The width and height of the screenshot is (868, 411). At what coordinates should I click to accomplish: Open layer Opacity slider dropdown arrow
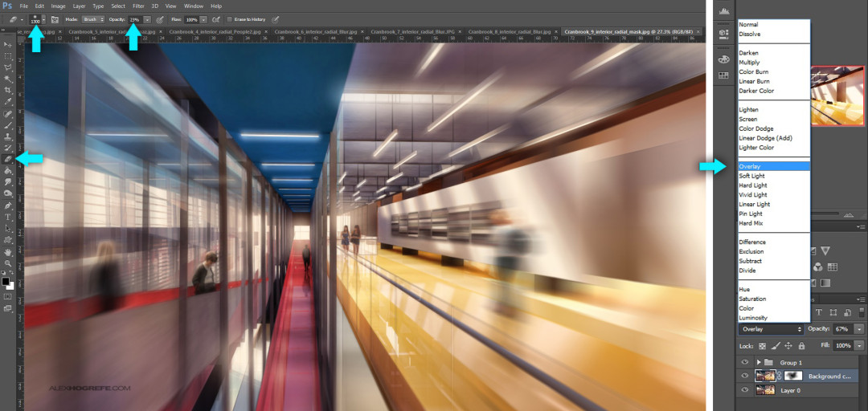tap(859, 329)
